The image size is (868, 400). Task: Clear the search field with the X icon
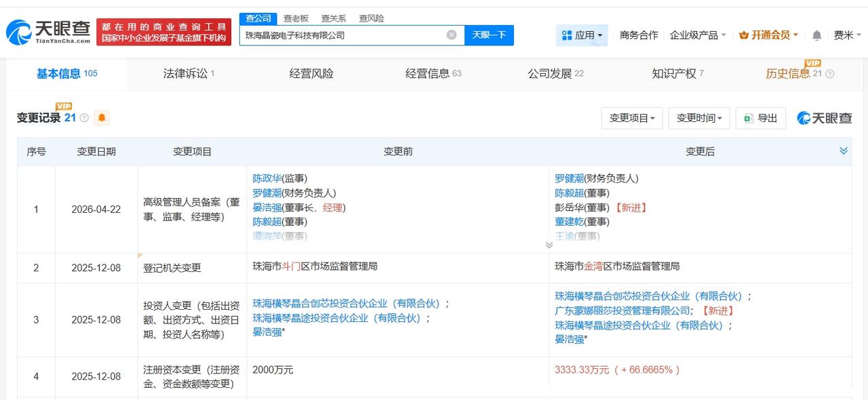coord(452,35)
